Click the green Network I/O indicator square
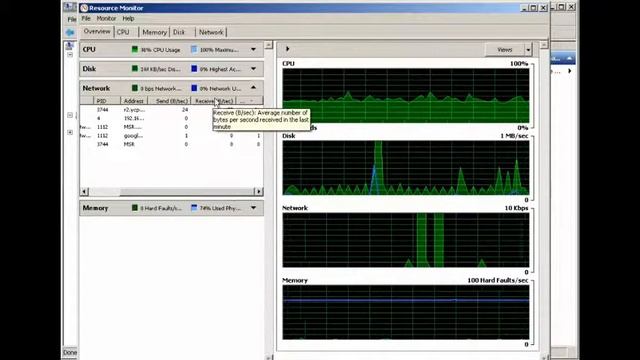Screen dimensions: 640x360 click(135, 88)
